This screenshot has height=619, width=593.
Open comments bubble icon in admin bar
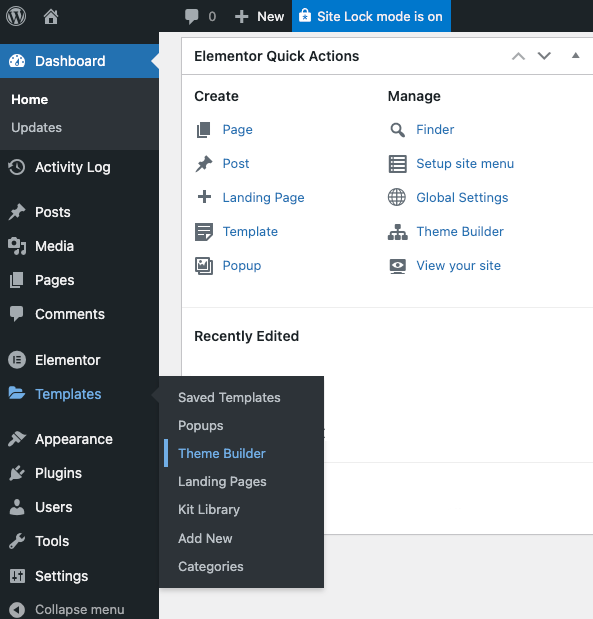coord(192,17)
